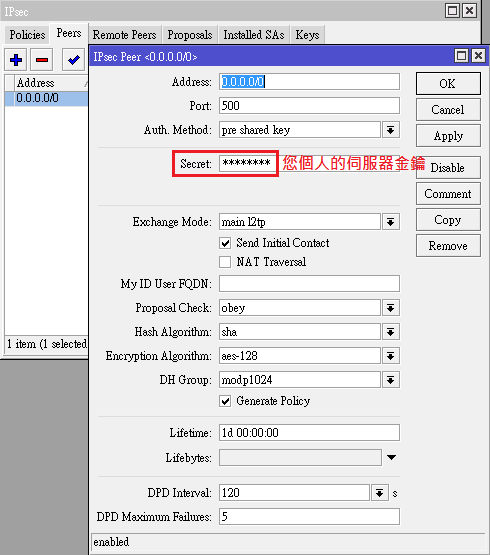Add a new IPsec peer with plus icon
Image resolution: width=490 pixels, height=555 pixels.
click(x=16, y=60)
